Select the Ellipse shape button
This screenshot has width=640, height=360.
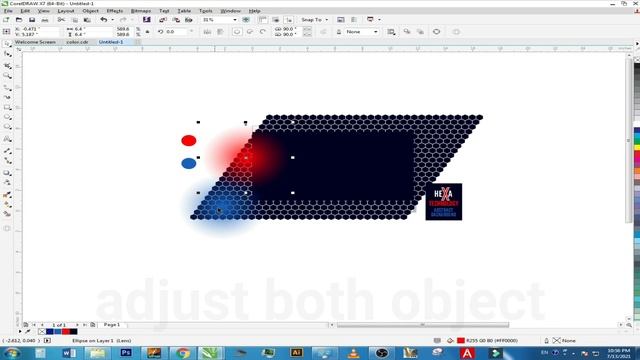click(x=237, y=32)
